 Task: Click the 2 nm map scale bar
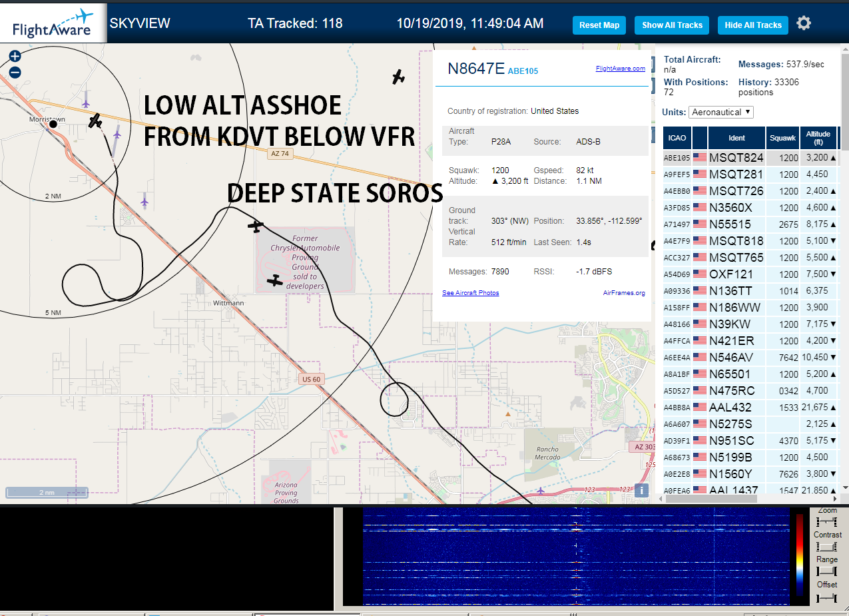(x=46, y=493)
